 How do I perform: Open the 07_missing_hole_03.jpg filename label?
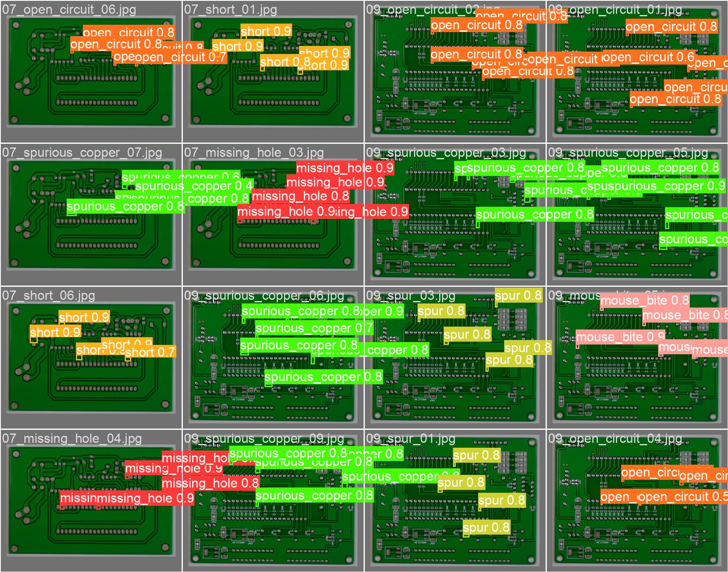(254, 153)
